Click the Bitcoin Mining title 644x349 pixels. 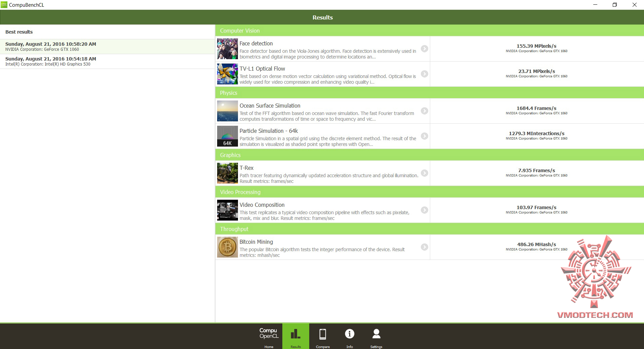click(256, 242)
